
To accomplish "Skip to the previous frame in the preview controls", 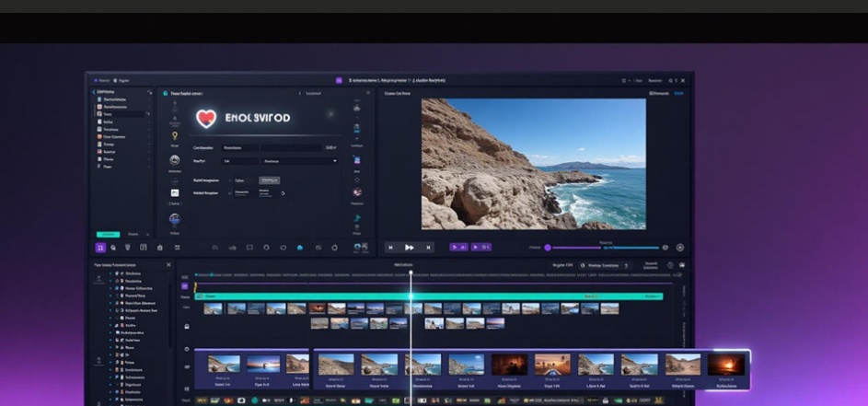I will coord(391,247).
